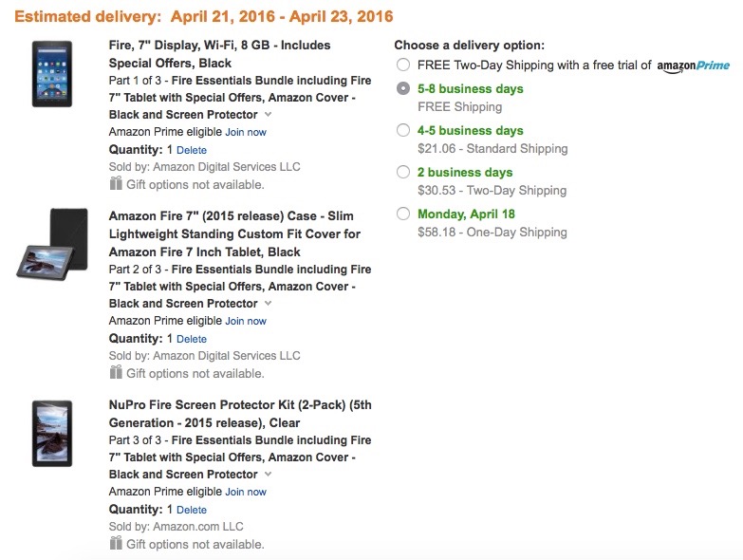The image size is (743, 560).
Task: Click the Amazon Prime logo
Action: pos(693,65)
